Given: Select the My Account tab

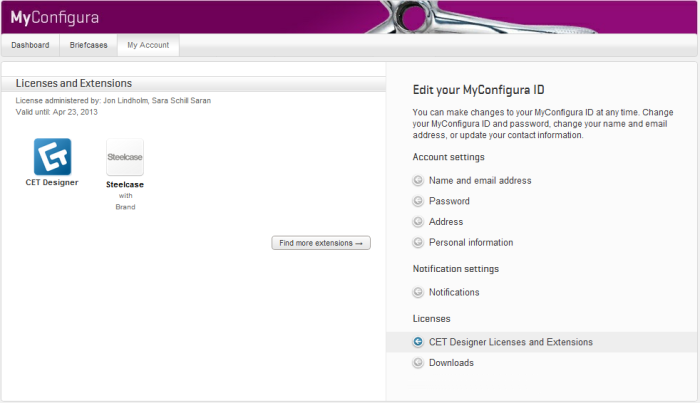Looking at the screenshot, I should (x=147, y=45).
